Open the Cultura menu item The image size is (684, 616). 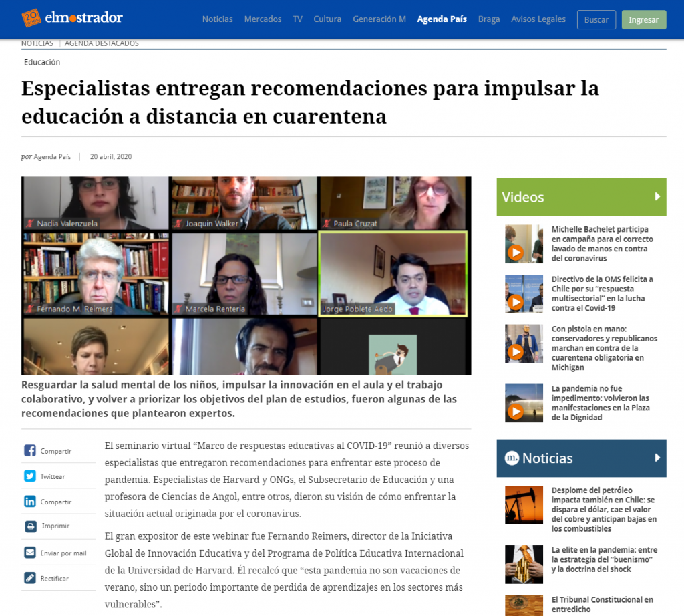(x=327, y=19)
